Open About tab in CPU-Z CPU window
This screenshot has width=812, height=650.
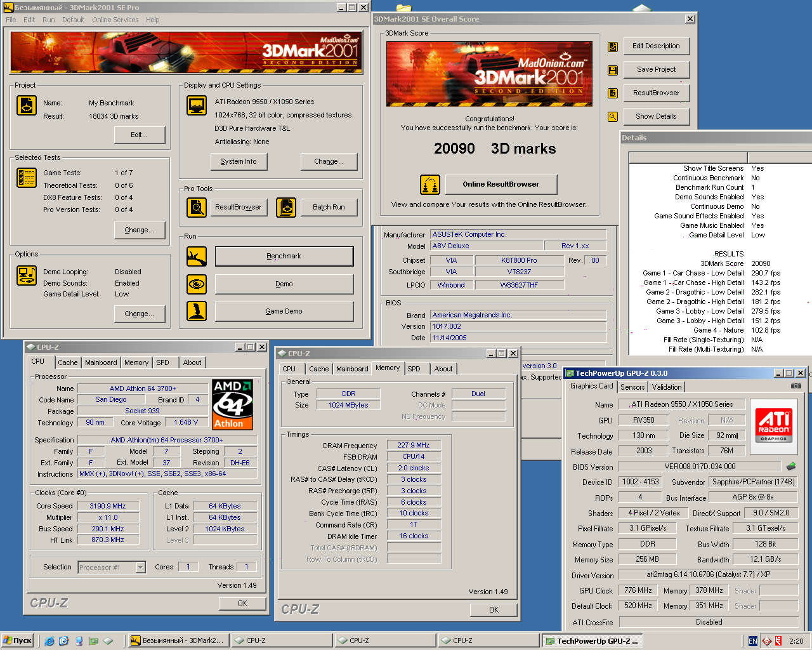pyautogui.click(x=192, y=362)
